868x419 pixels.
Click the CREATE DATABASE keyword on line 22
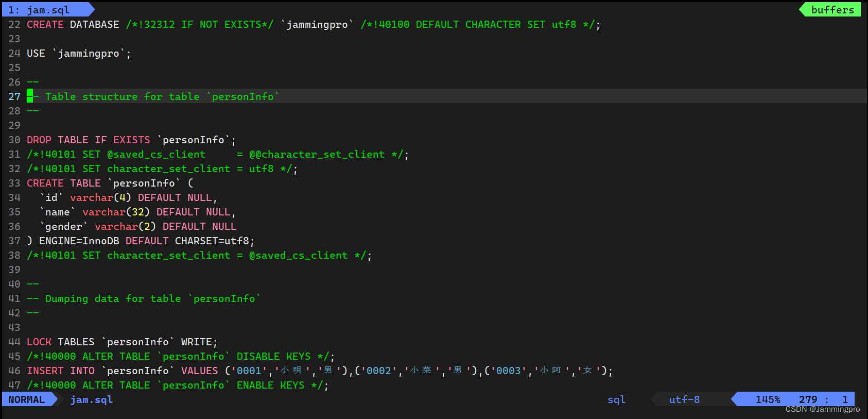(73, 24)
